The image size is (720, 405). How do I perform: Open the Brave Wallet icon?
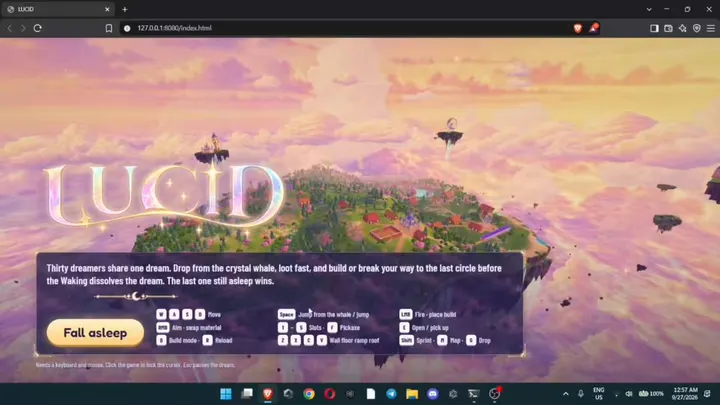(669, 28)
